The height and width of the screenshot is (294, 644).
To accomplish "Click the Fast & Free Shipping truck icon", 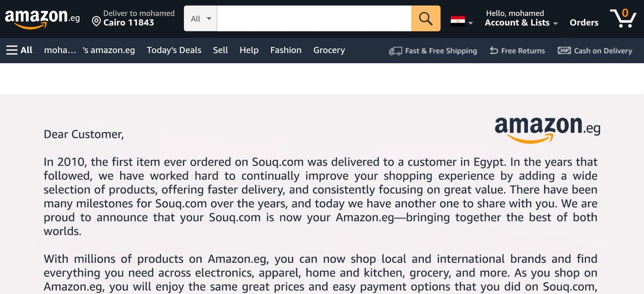I will [x=395, y=51].
